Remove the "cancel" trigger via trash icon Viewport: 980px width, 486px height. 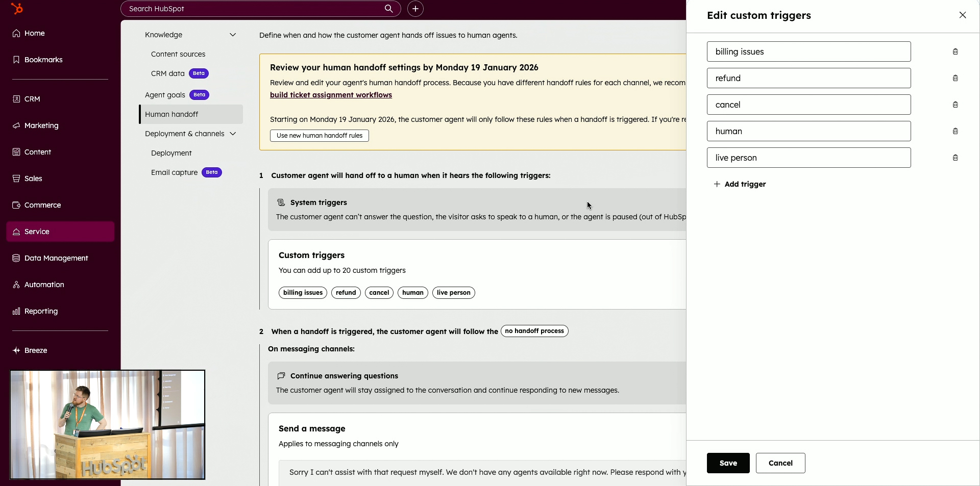pyautogui.click(x=955, y=105)
